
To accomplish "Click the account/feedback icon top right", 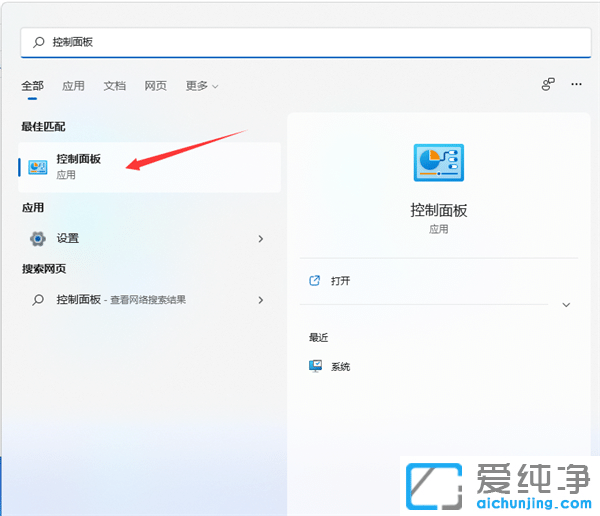I will (x=548, y=84).
